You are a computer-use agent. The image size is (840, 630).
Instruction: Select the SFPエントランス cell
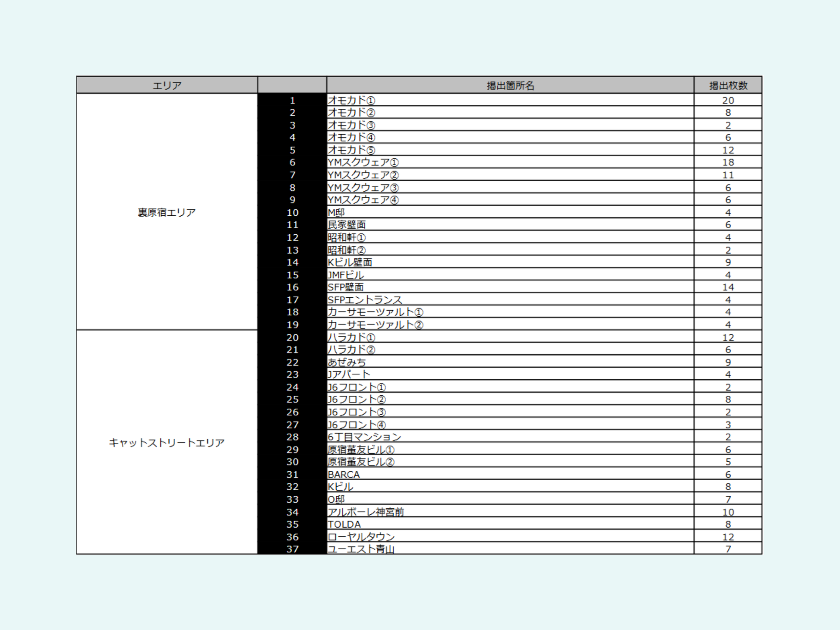click(x=510, y=299)
